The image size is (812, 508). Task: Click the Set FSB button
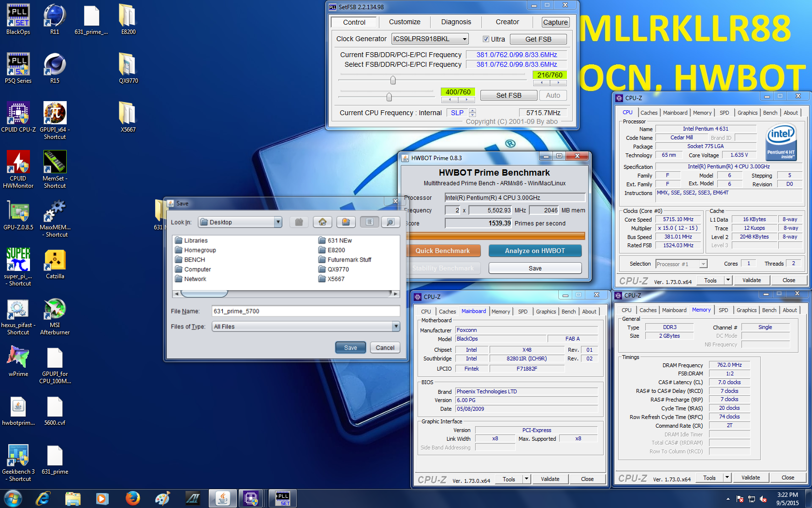click(508, 95)
